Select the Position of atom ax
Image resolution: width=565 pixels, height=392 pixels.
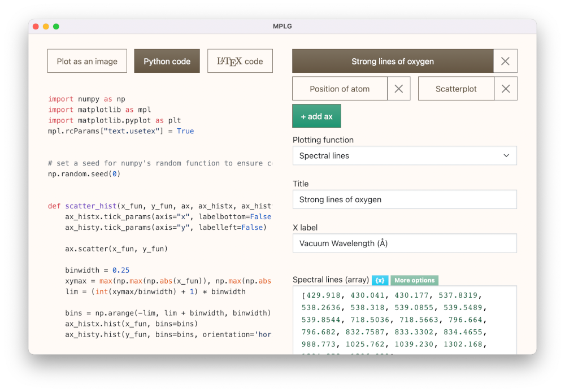coord(340,89)
